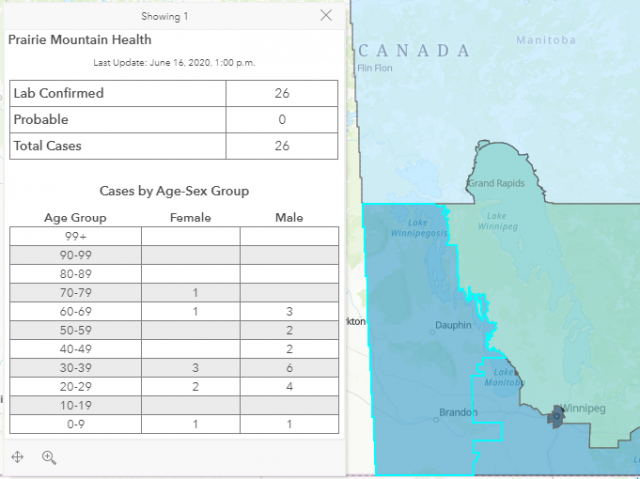Select the '20-29' age group cell
This screenshot has width=640, height=479.
coord(76,386)
